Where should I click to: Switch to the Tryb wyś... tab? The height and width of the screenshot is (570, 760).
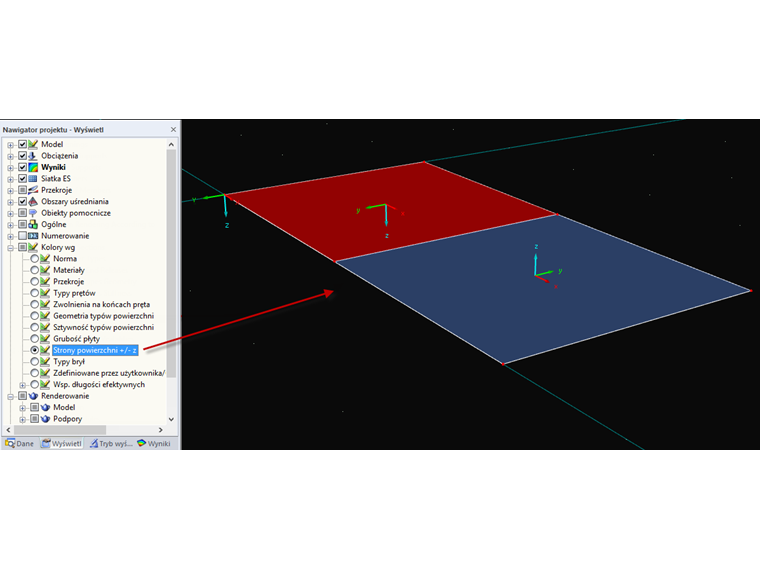111,443
